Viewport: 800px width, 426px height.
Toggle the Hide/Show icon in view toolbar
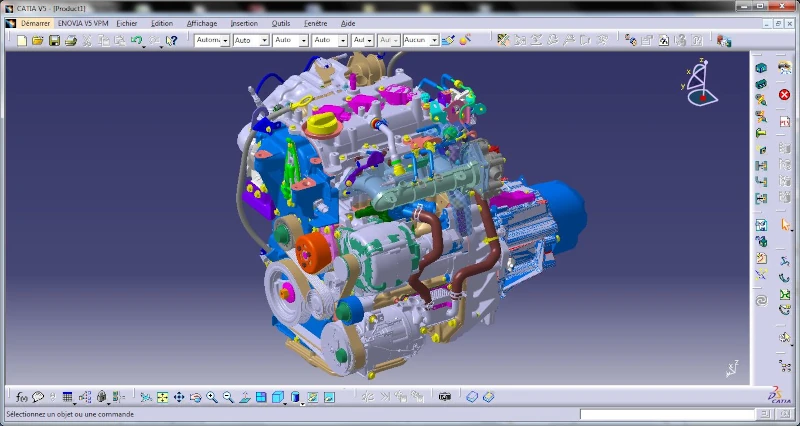(x=312, y=397)
